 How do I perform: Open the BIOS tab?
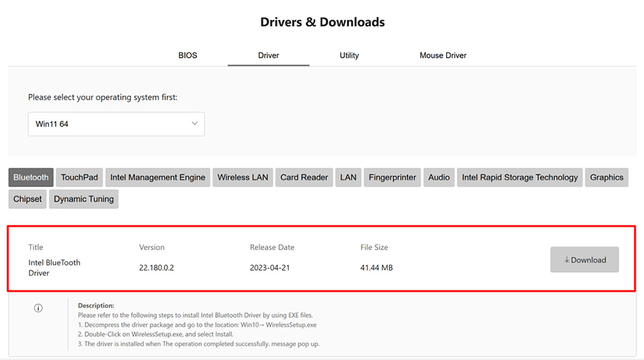(188, 56)
